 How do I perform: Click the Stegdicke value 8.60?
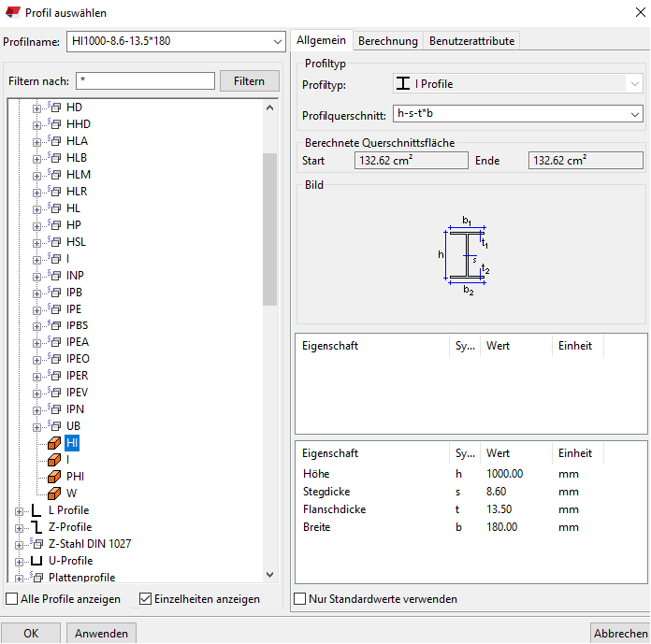pyautogui.click(x=496, y=492)
